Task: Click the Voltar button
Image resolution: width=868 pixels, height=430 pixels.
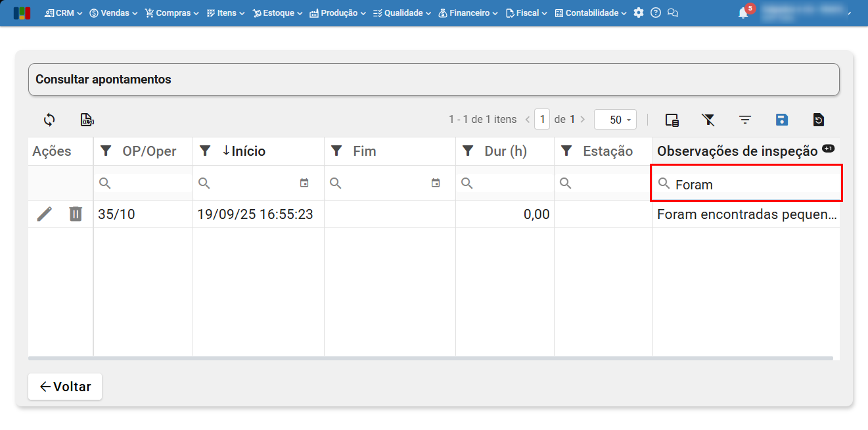Action: pyautogui.click(x=65, y=387)
